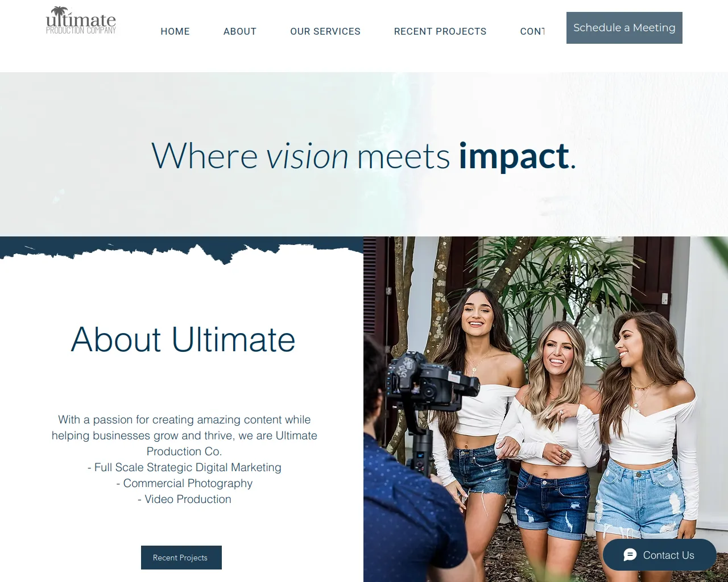Click the Ultimate Production Company logo
Screen dimensions: 728x582
[81, 21]
